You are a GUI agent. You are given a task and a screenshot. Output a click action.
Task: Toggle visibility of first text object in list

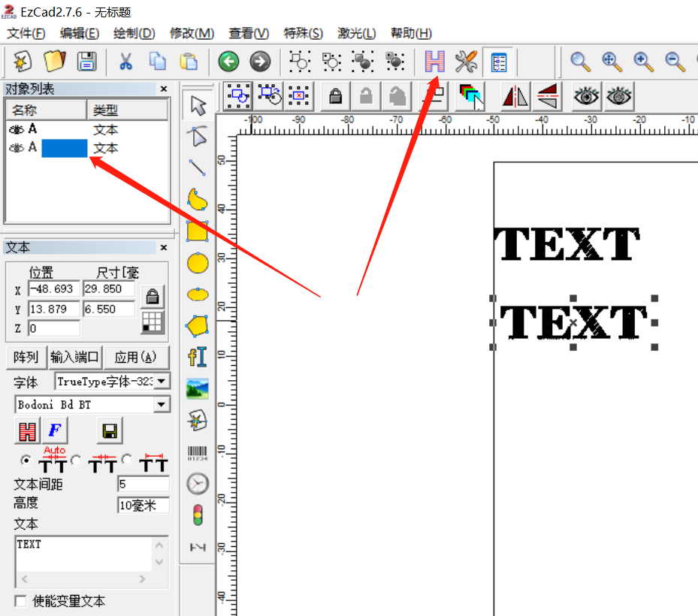point(17,129)
